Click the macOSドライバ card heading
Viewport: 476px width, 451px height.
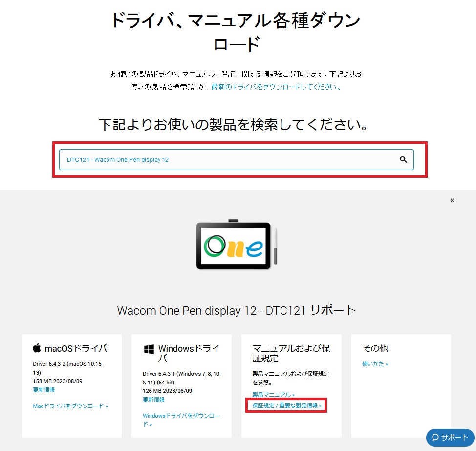point(76,348)
